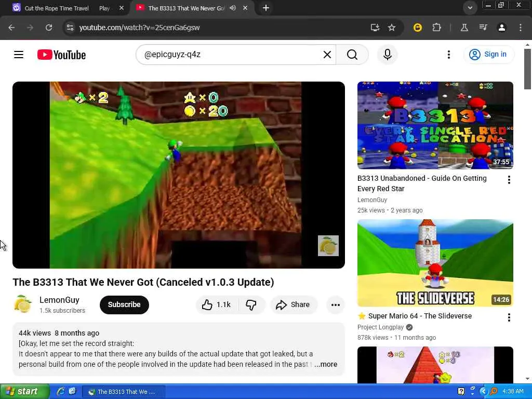The width and height of the screenshot is (532, 399).
Task: Install app icon in address bar
Action: click(x=375, y=28)
